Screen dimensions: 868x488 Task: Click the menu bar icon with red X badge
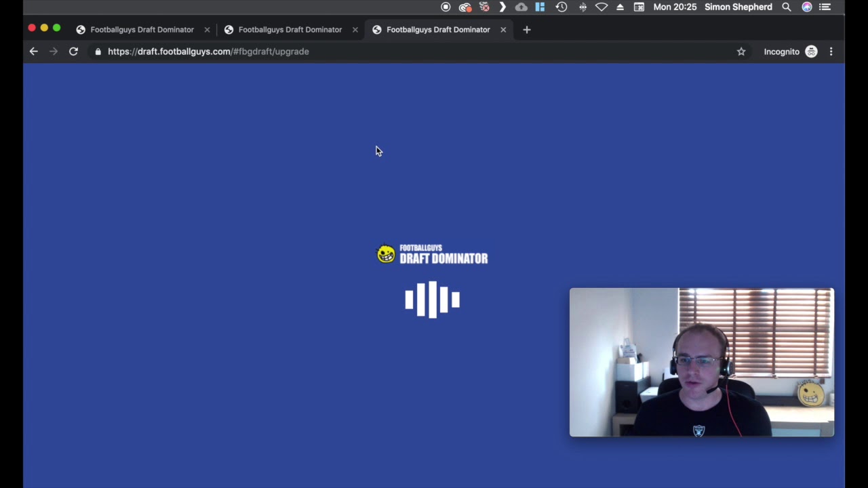[x=484, y=7]
